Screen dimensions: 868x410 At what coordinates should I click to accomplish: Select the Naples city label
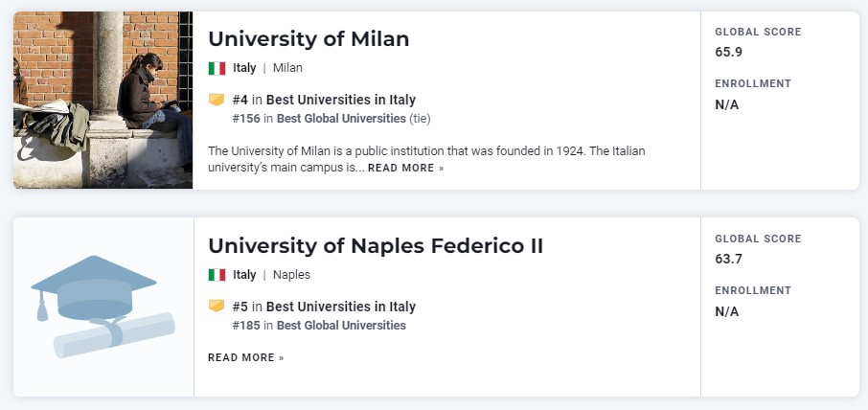pyautogui.click(x=291, y=275)
